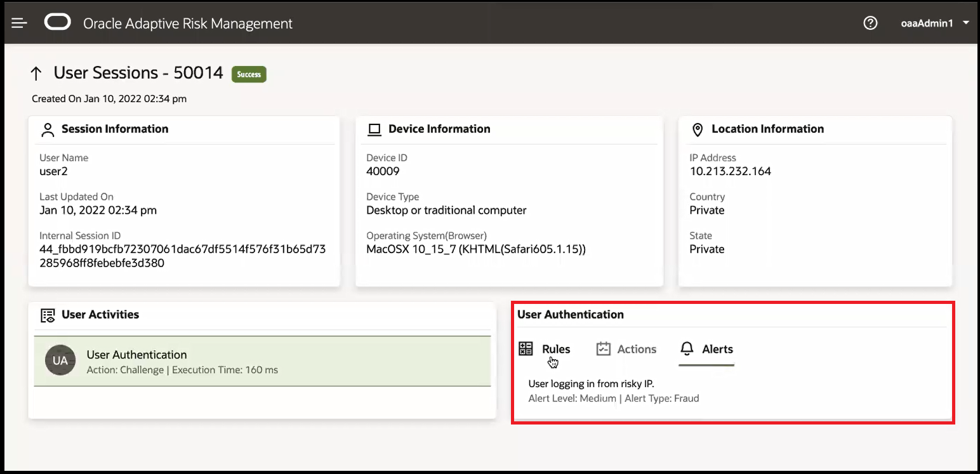Screen dimensions: 980x474
Task: Click the Location Information pin icon
Action: (x=697, y=129)
